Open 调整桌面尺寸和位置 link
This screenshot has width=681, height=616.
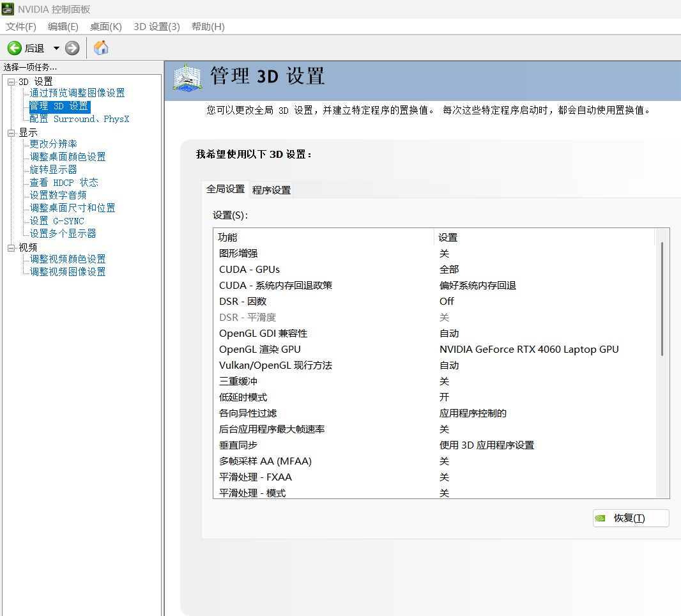click(x=72, y=208)
